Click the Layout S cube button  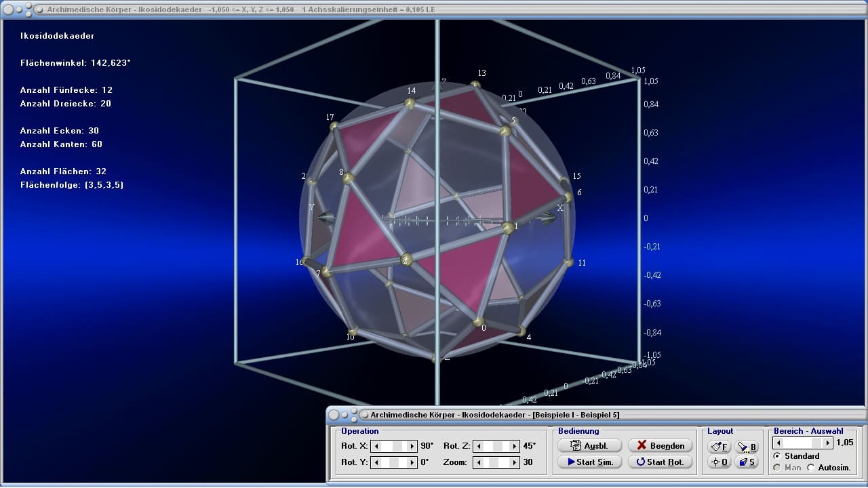coord(747,462)
